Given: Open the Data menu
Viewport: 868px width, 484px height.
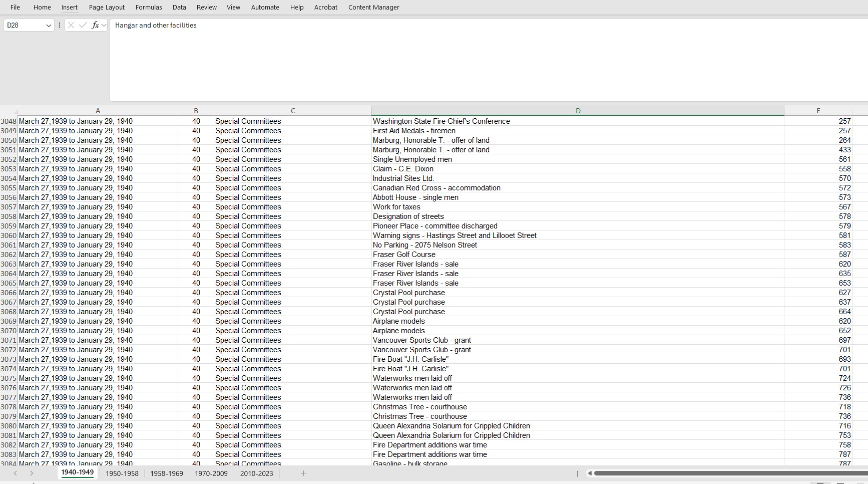Looking at the screenshot, I should (179, 7).
